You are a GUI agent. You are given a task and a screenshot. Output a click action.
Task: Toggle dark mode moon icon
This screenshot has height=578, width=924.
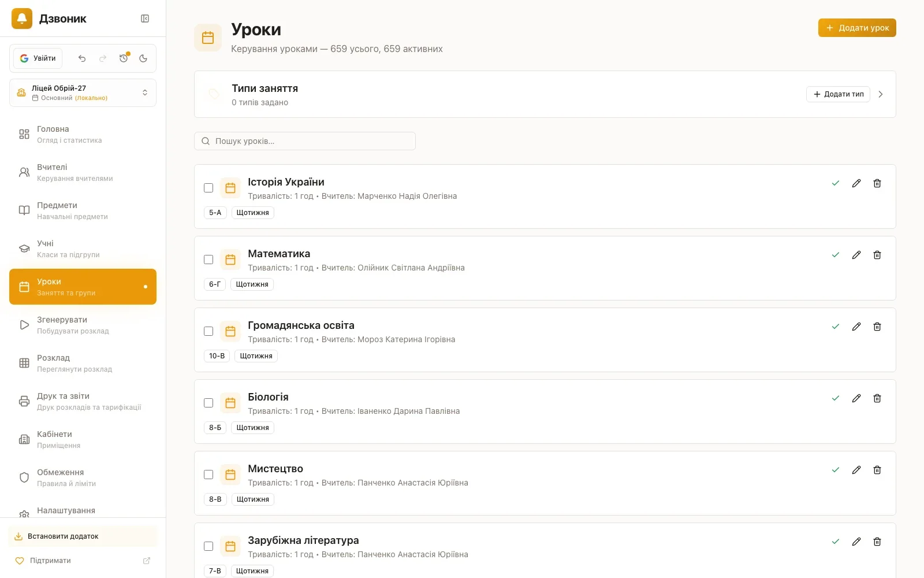[x=143, y=58]
